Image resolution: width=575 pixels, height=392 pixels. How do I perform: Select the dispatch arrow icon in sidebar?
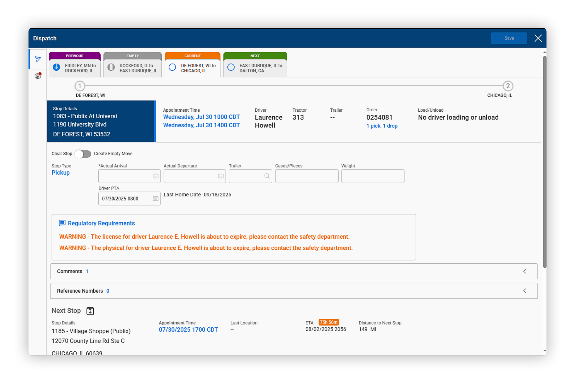[x=38, y=59]
